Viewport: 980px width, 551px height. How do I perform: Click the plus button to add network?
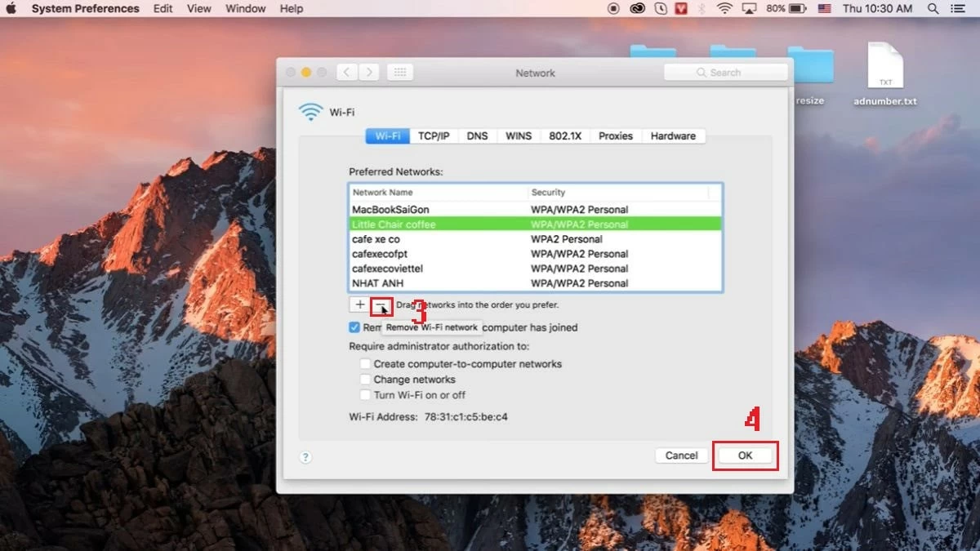click(x=360, y=304)
